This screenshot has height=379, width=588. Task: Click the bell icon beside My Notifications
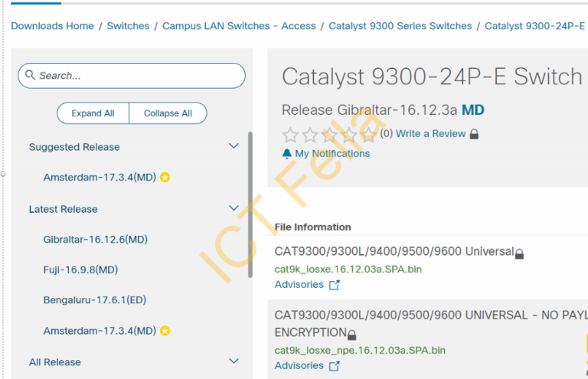[x=287, y=154]
